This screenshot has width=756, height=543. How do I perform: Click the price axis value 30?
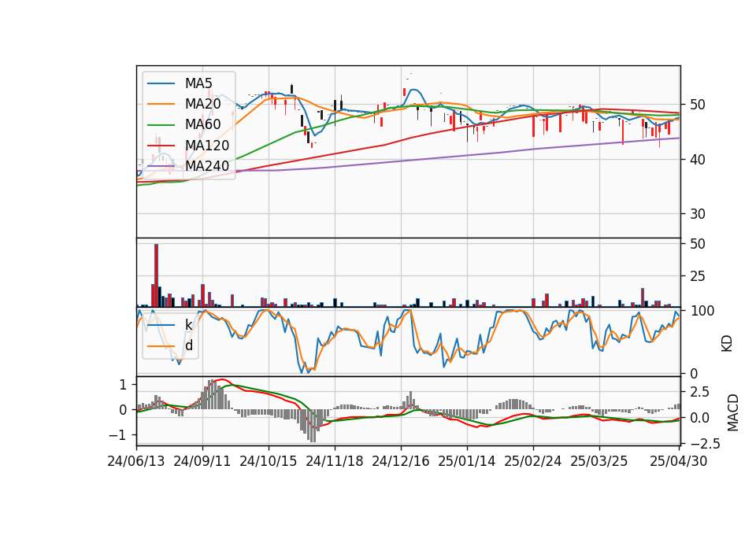(x=698, y=214)
